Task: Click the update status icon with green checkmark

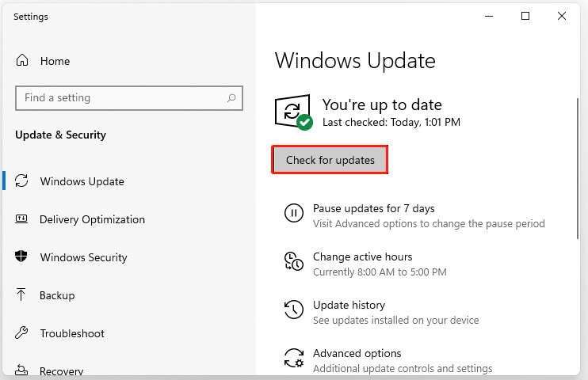Action: pos(294,112)
